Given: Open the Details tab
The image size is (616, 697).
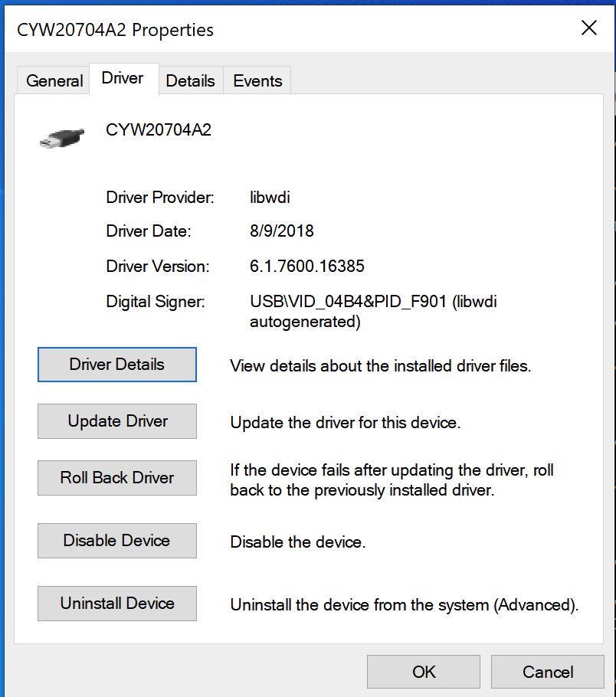Looking at the screenshot, I should [x=190, y=81].
